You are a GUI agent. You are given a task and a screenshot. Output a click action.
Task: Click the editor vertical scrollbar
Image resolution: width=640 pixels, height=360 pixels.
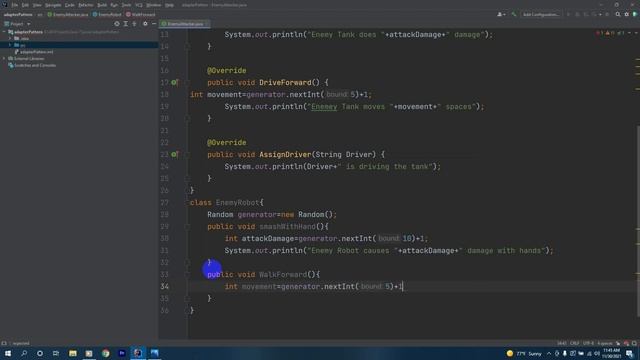click(638, 220)
